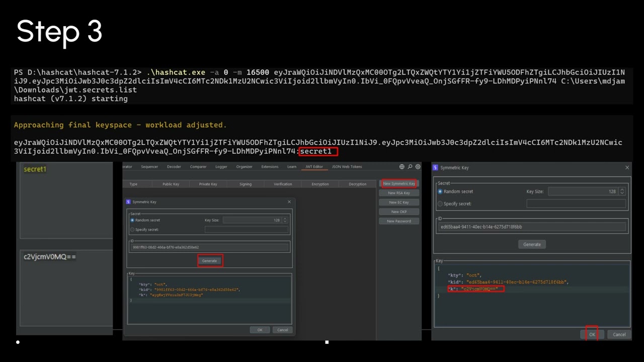
Task: Switch to Comparer tab
Action: pyautogui.click(x=198, y=167)
